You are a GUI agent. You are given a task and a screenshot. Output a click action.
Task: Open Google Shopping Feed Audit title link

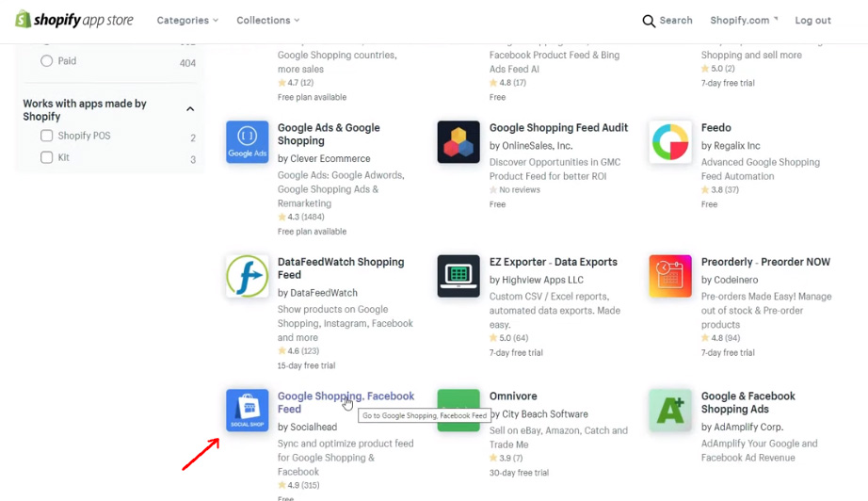pos(558,128)
